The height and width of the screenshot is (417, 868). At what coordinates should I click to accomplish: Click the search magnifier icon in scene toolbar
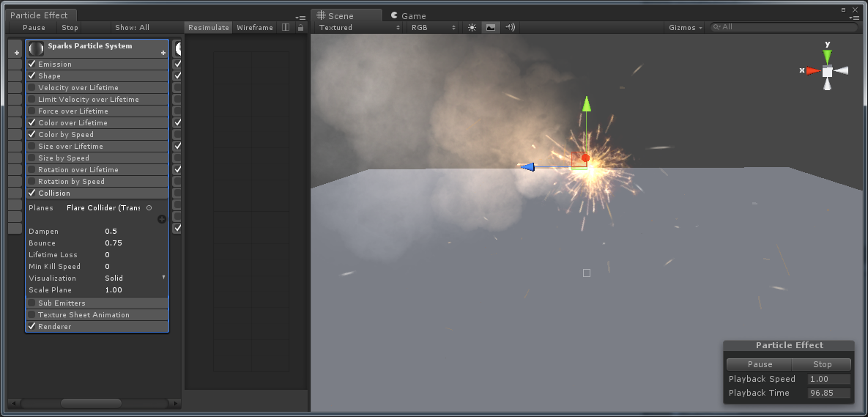tap(717, 27)
